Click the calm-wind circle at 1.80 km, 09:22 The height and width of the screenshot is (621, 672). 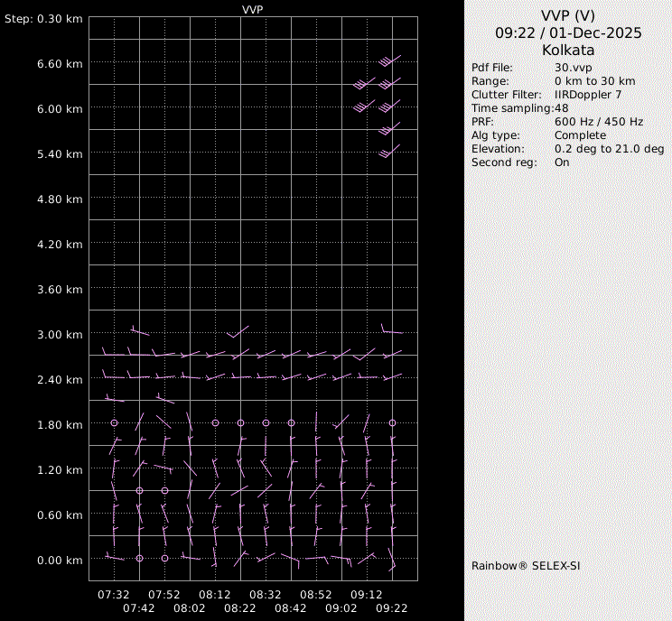(x=392, y=422)
